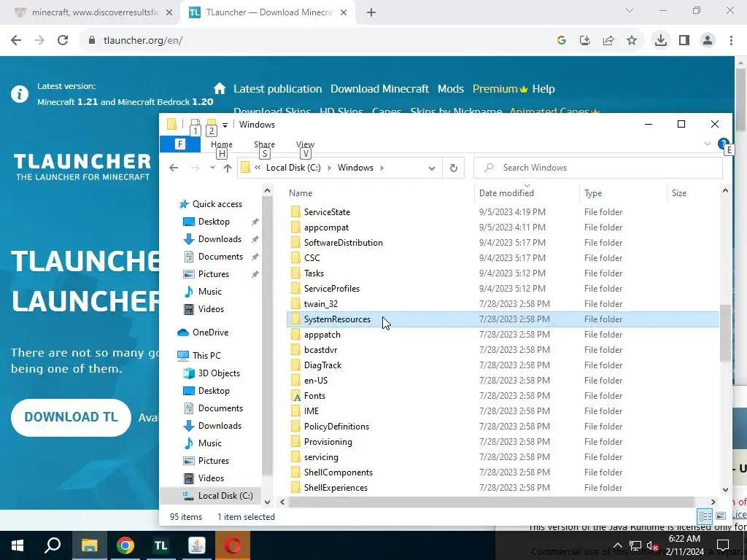Select 3D Objects in navigation pane
Screen dimensions: 747x560
coord(219,373)
